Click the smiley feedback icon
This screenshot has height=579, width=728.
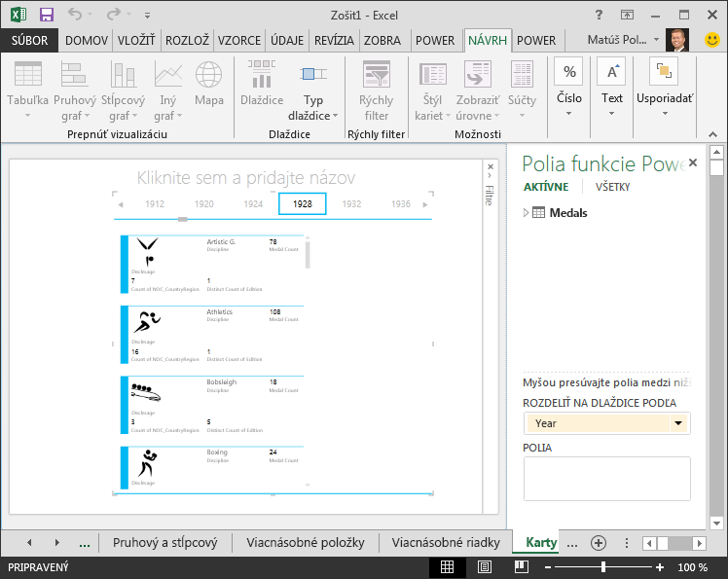(711, 40)
